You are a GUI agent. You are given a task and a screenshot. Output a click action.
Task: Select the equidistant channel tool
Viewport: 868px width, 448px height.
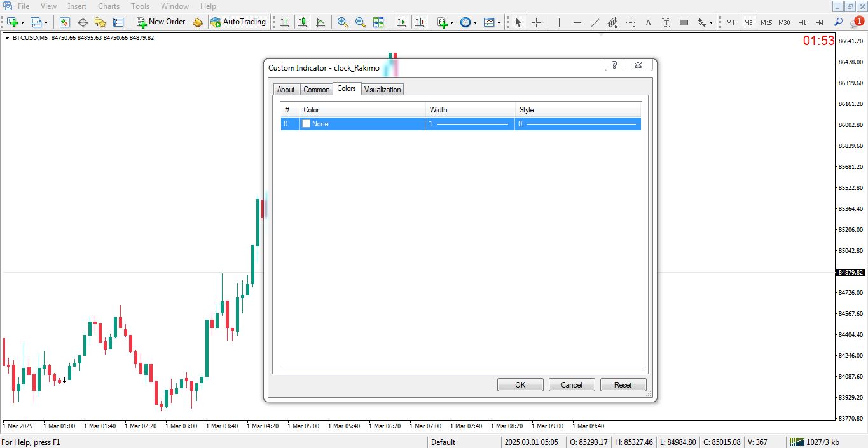click(x=612, y=22)
